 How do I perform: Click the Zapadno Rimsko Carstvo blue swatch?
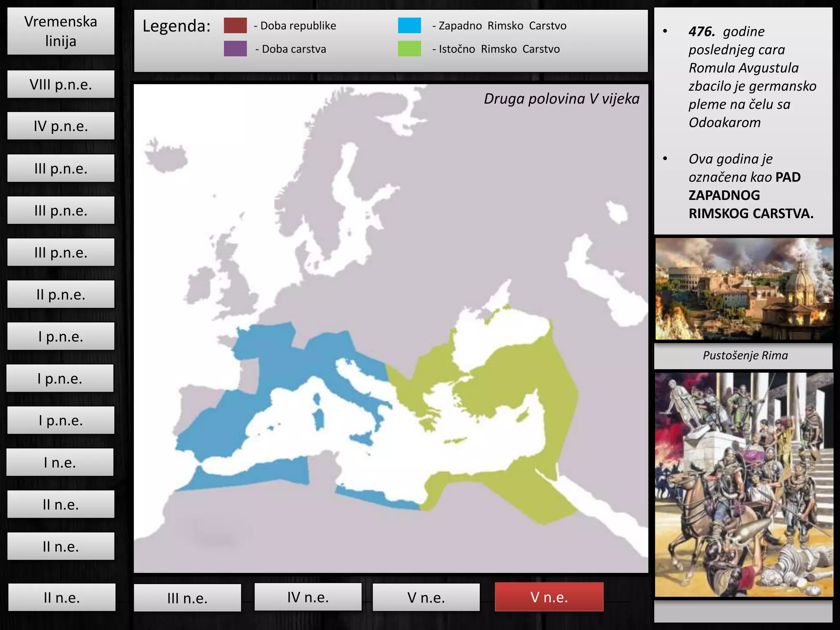pyautogui.click(x=409, y=25)
